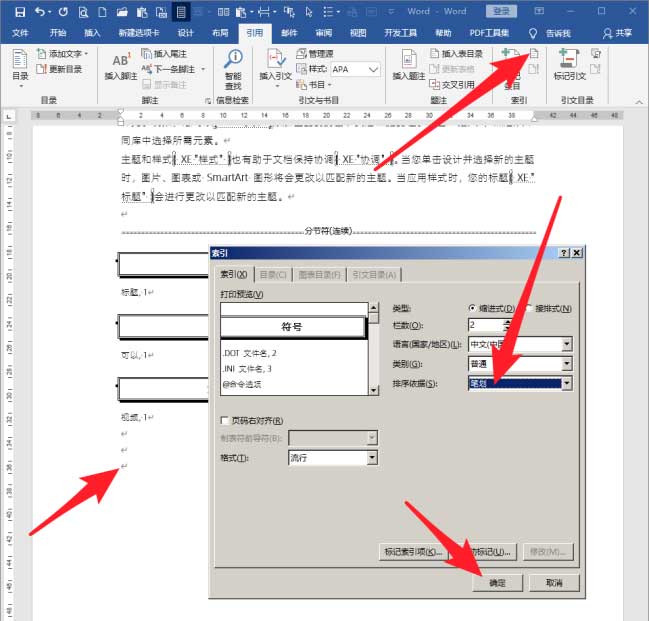Redo the last action with Repeat icon
Viewport: 649px width, 621px height.
pyautogui.click(x=63, y=12)
